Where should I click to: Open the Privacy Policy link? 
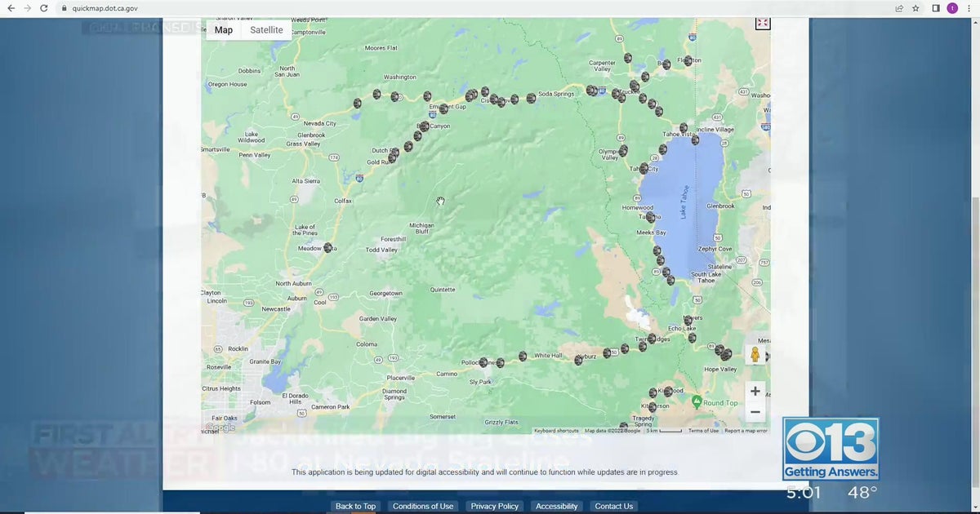pos(494,506)
